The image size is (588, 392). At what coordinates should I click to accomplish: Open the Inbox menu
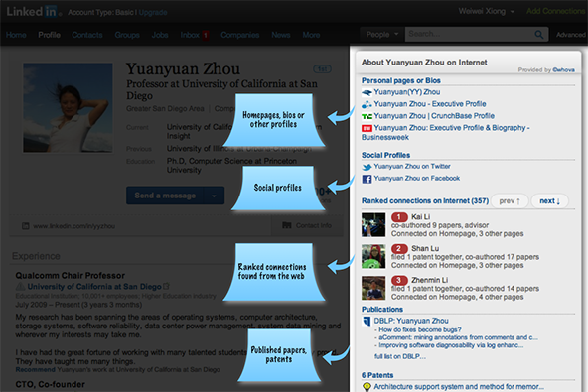click(x=190, y=35)
